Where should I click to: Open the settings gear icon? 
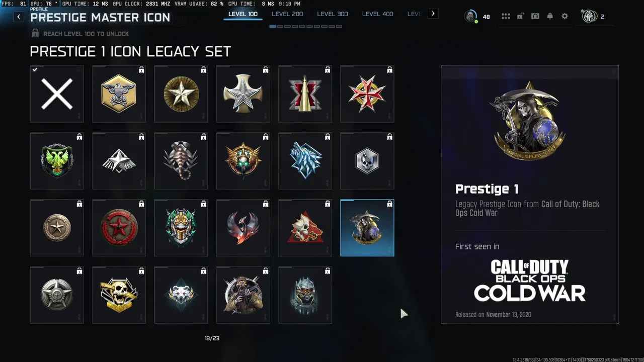565,17
